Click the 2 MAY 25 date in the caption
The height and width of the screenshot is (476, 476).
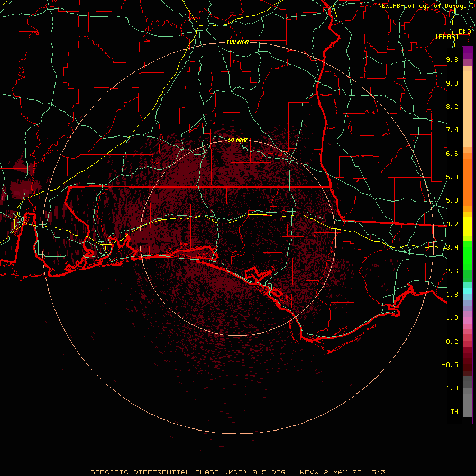(344, 472)
